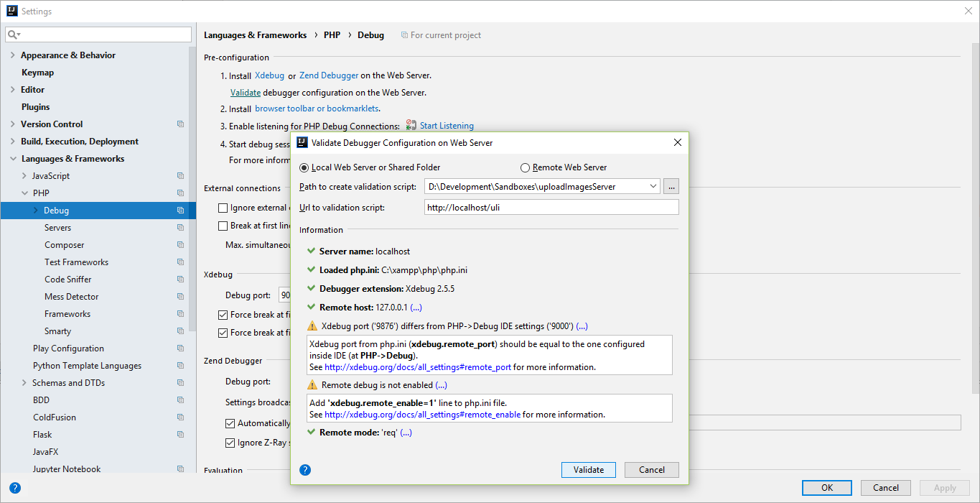The width and height of the screenshot is (980, 503).
Task: Open the validation script path dropdown
Action: 653,187
